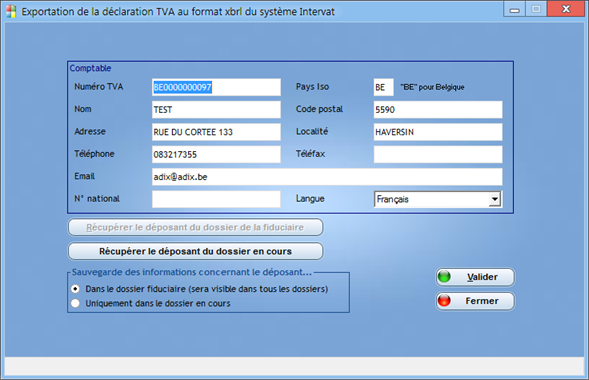Minimize the Intervat export window
Viewport: 589px width, 380px height.
[x=515, y=9]
